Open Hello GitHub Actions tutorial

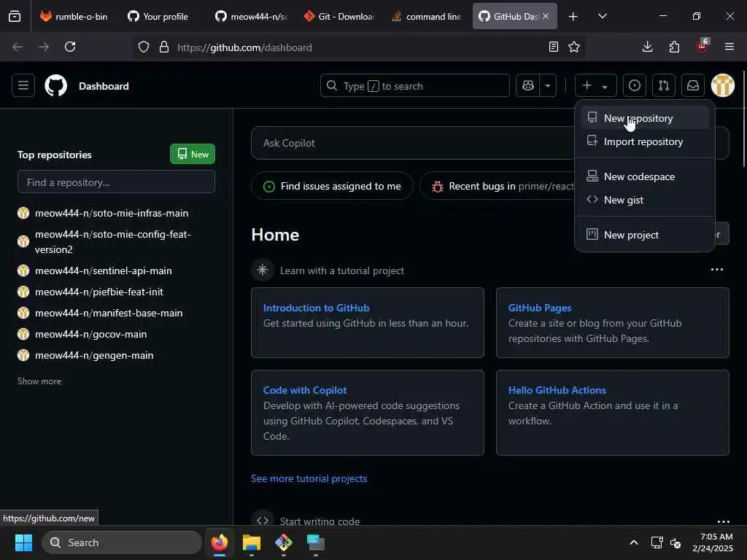click(557, 390)
